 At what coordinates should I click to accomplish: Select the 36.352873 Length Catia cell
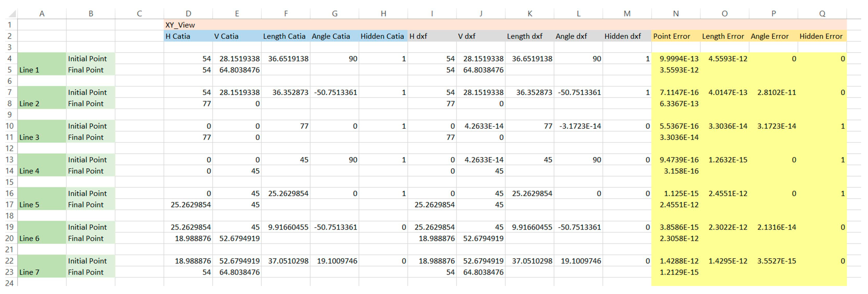coord(286,92)
